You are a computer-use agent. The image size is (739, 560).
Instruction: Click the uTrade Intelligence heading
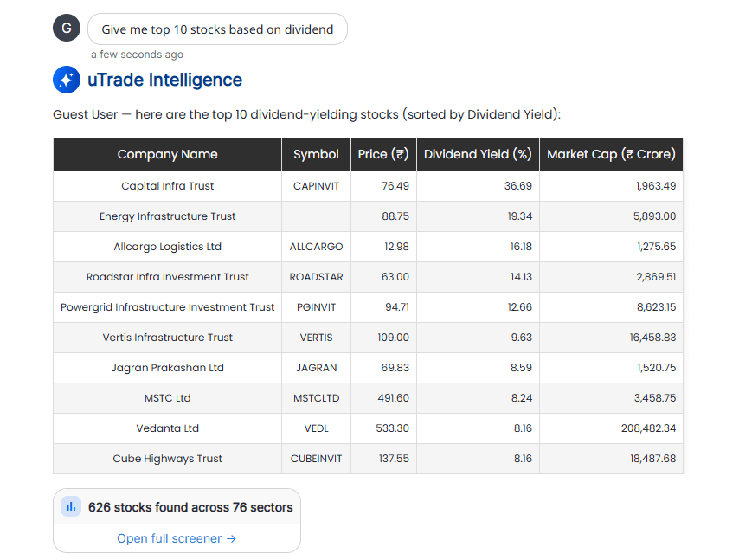pyautogui.click(x=164, y=80)
